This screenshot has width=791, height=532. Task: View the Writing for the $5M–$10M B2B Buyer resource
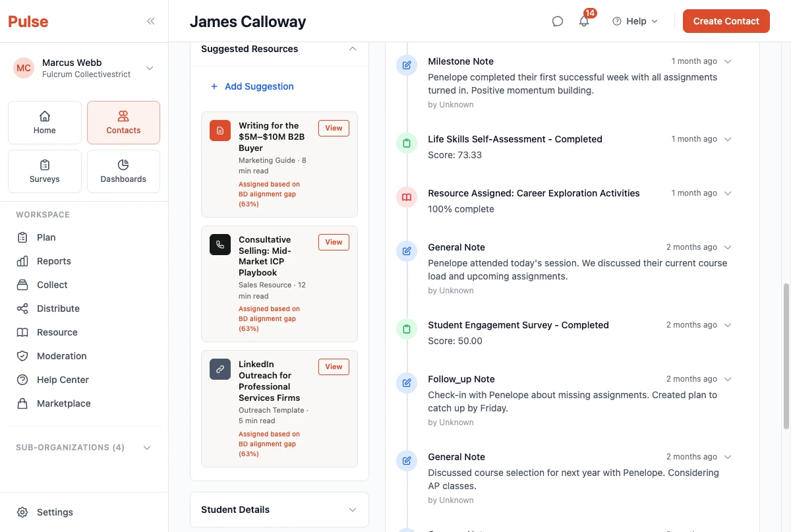(x=334, y=128)
